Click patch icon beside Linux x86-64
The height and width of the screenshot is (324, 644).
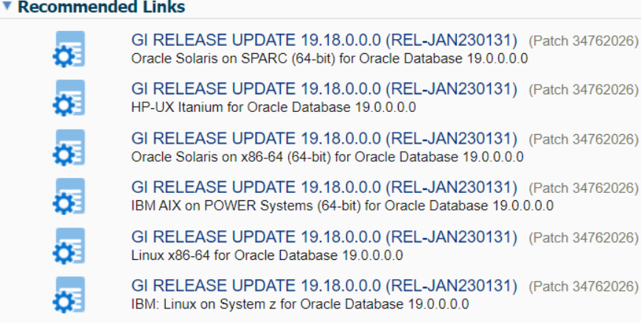(x=69, y=245)
